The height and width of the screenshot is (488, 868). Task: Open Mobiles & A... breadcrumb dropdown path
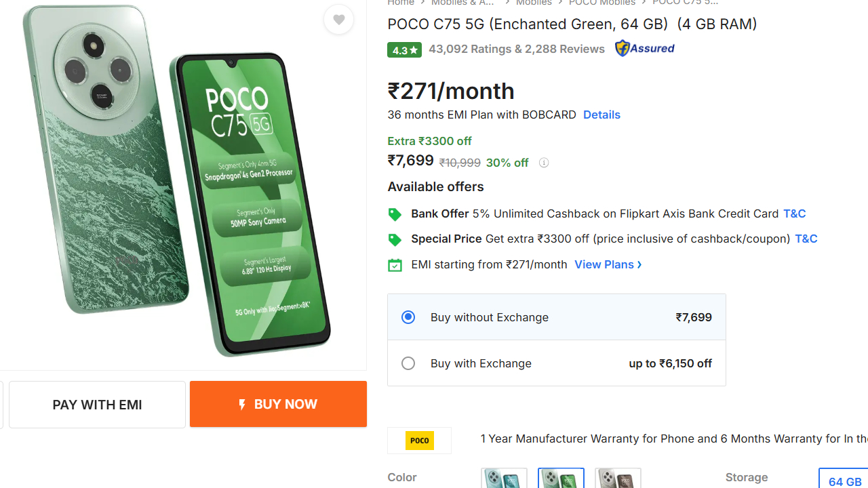[x=462, y=3]
